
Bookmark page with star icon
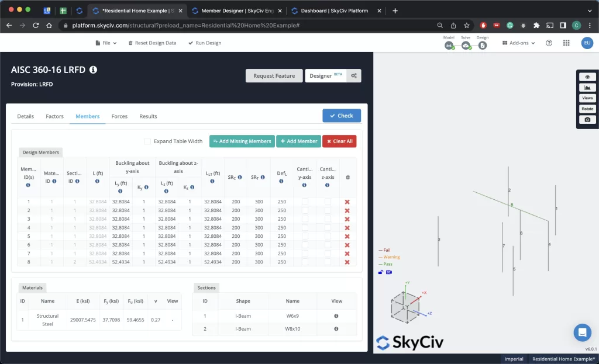point(466,25)
